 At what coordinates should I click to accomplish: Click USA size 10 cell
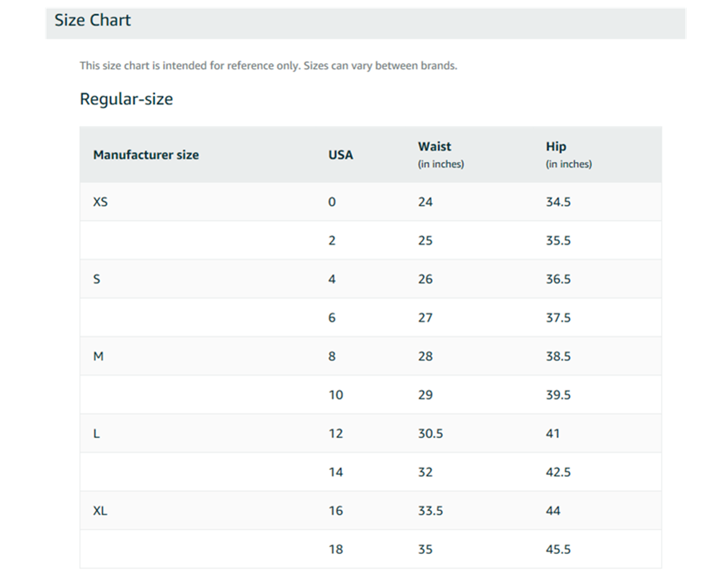point(336,395)
